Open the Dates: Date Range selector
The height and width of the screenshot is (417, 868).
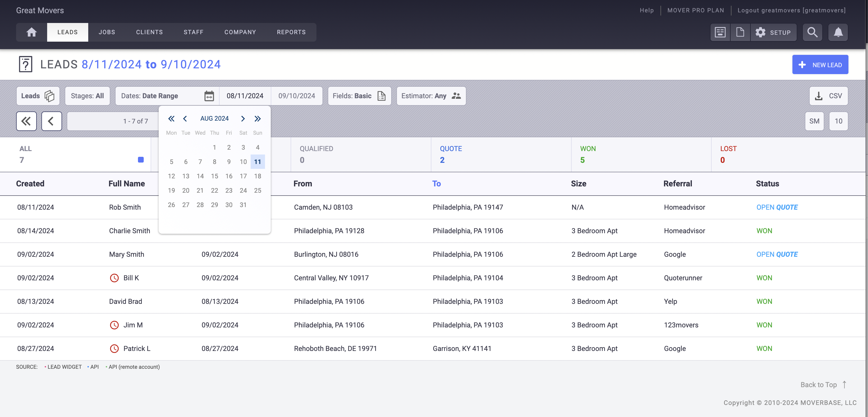pos(167,96)
